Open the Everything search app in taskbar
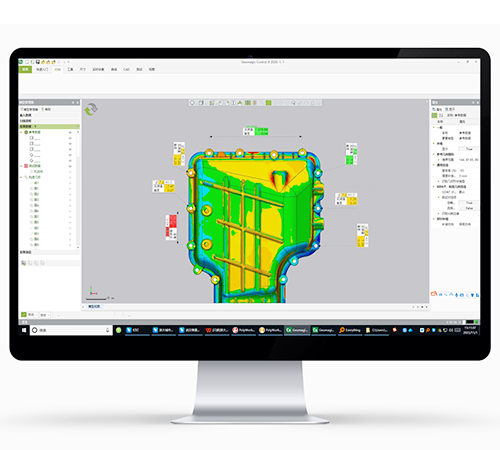This screenshot has height=450, width=500. [350, 330]
